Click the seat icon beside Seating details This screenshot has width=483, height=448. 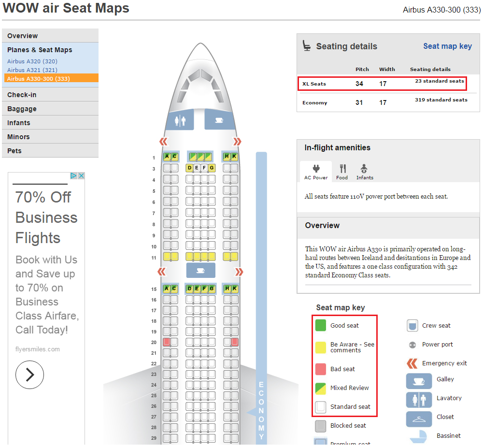[307, 46]
